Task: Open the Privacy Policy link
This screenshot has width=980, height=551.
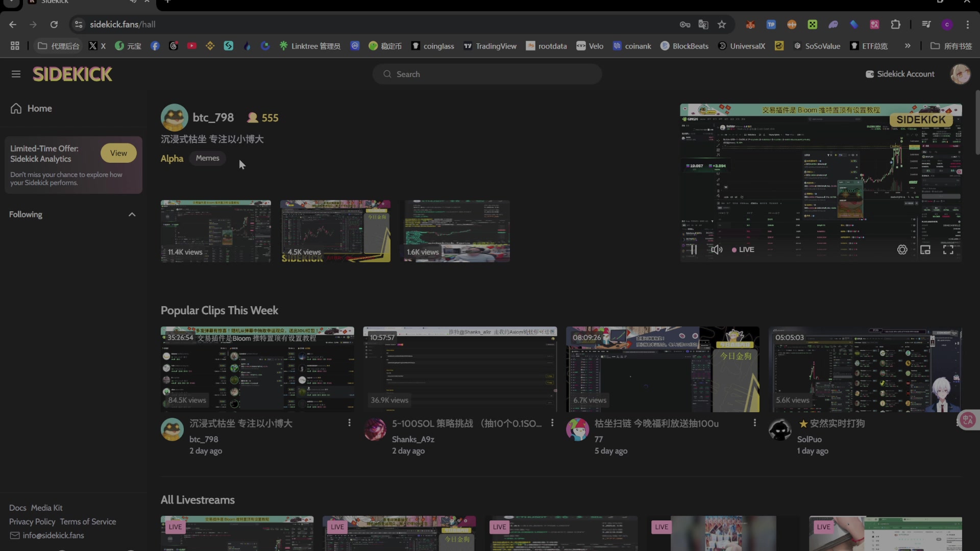Action: click(x=32, y=521)
